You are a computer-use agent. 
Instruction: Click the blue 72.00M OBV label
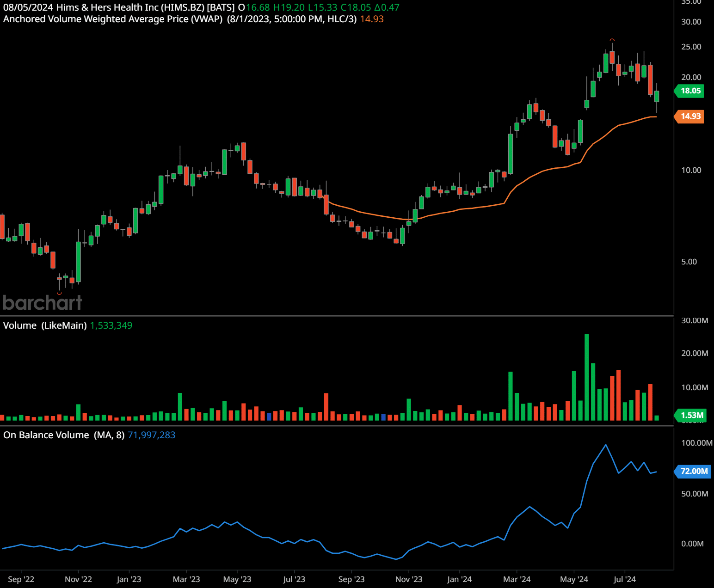click(x=693, y=471)
